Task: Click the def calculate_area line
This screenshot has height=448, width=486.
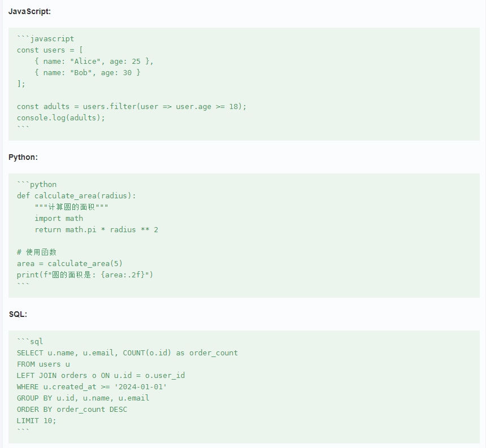Action: [76, 195]
